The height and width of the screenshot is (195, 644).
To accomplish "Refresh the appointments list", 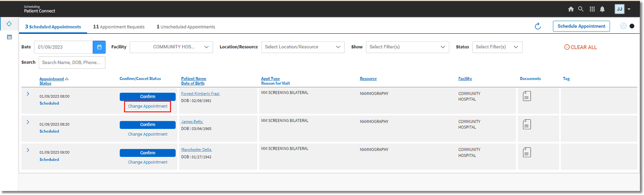I will coord(538,26).
